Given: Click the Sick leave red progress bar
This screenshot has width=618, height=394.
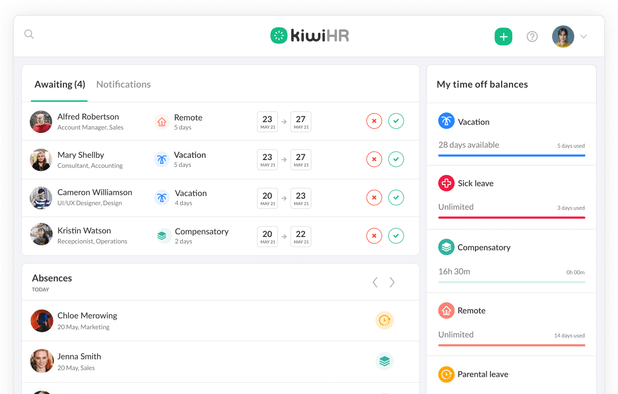Looking at the screenshot, I should coord(512,217).
